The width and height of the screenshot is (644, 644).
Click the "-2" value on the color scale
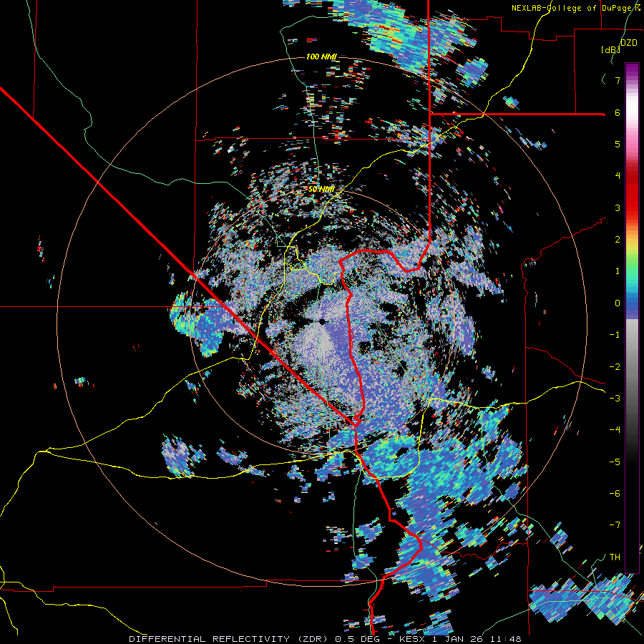click(x=615, y=367)
